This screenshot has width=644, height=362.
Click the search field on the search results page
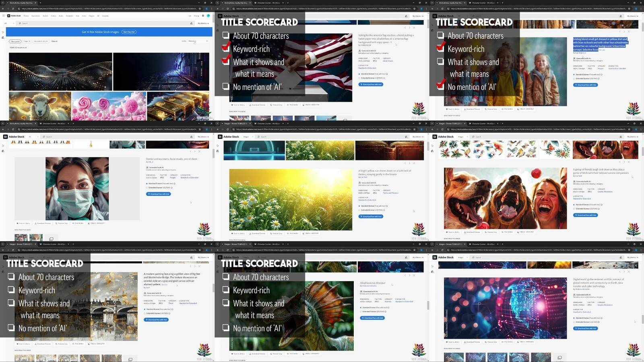105,23
